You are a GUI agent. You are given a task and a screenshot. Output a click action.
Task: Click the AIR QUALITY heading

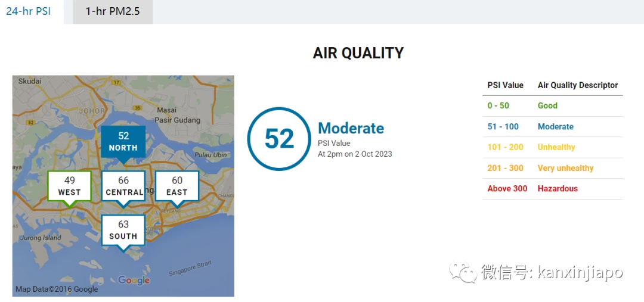pyautogui.click(x=358, y=53)
